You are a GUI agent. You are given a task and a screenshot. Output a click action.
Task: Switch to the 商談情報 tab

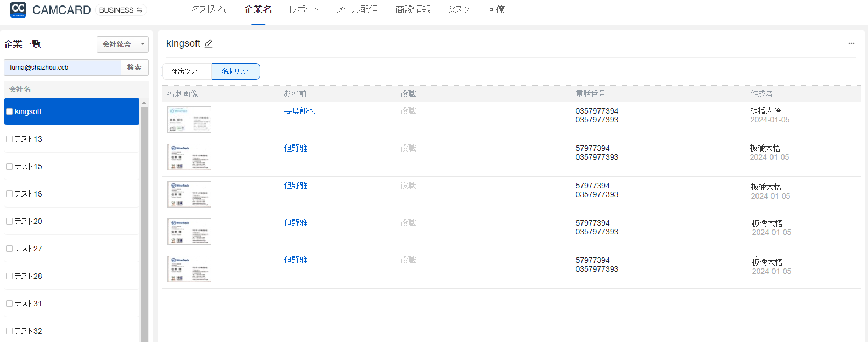413,9
